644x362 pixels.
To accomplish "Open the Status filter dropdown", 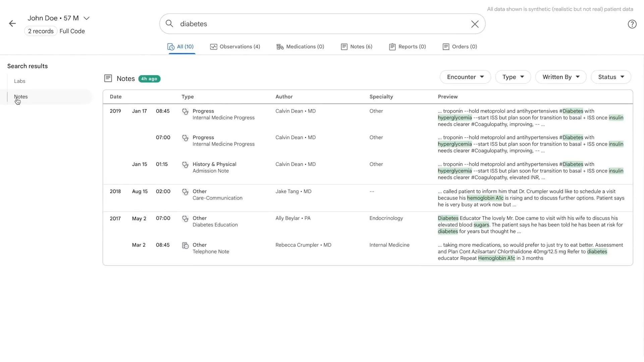I will 611,77.
